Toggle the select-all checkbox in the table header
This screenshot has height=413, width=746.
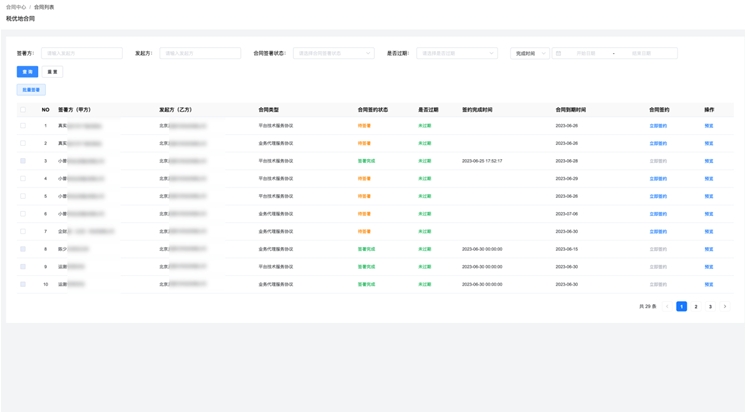pos(23,110)
